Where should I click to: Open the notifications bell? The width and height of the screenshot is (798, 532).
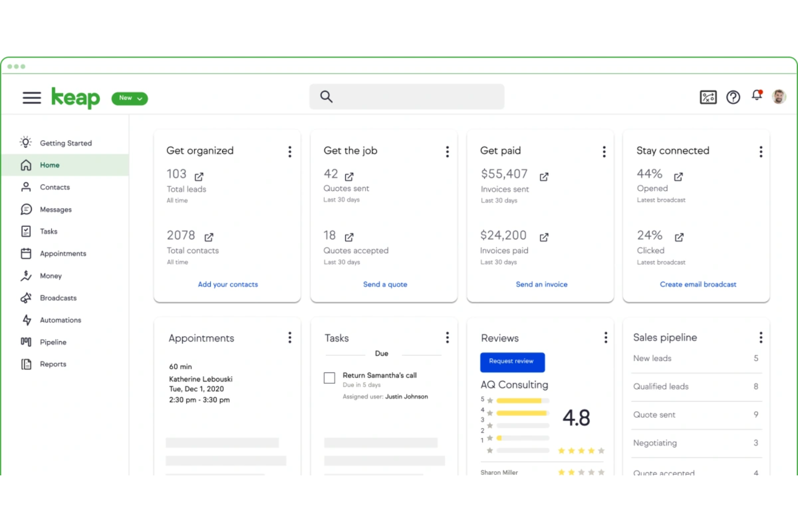pyautogui.click(x=757, y=94)
